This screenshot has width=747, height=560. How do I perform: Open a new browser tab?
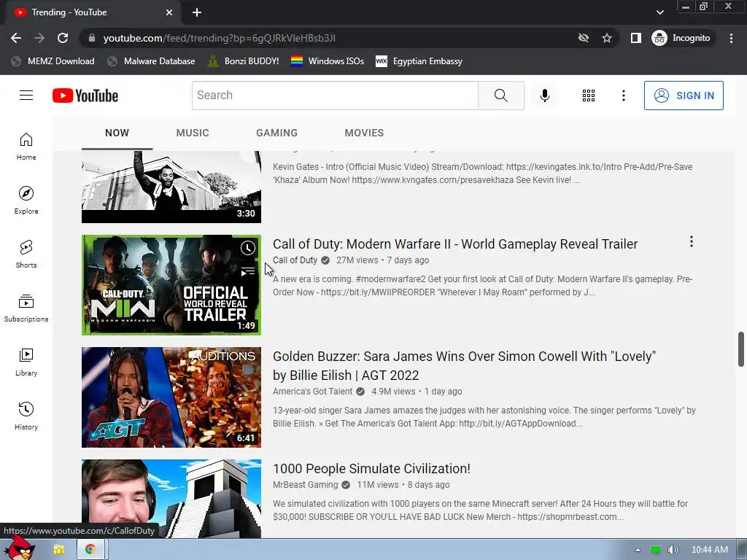(197, 12)
